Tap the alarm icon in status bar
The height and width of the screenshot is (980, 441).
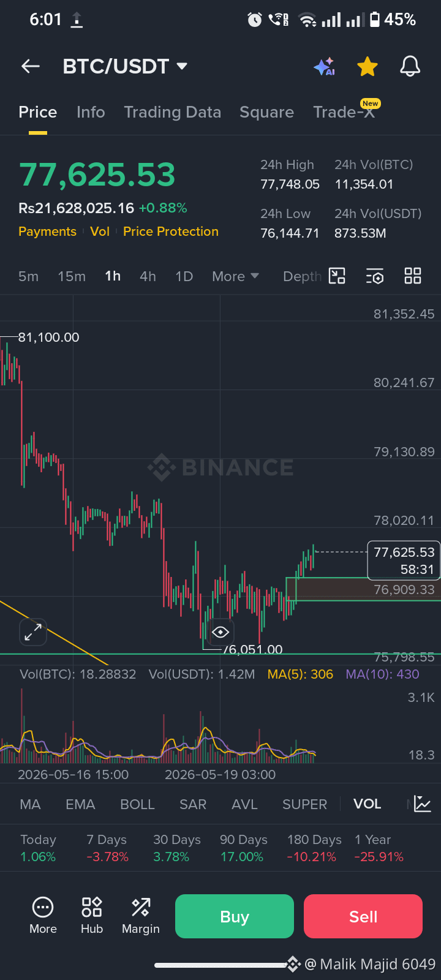pyautogui.click(x=254, y=20)
